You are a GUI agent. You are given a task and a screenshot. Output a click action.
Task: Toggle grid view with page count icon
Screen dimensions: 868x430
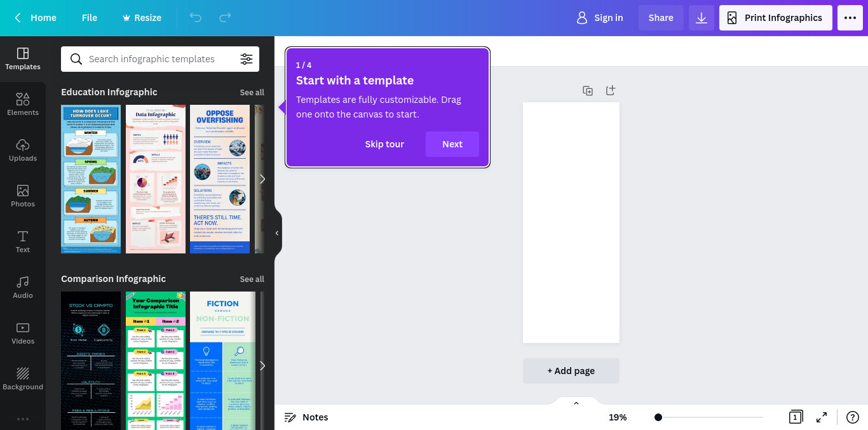pos(795,417)
